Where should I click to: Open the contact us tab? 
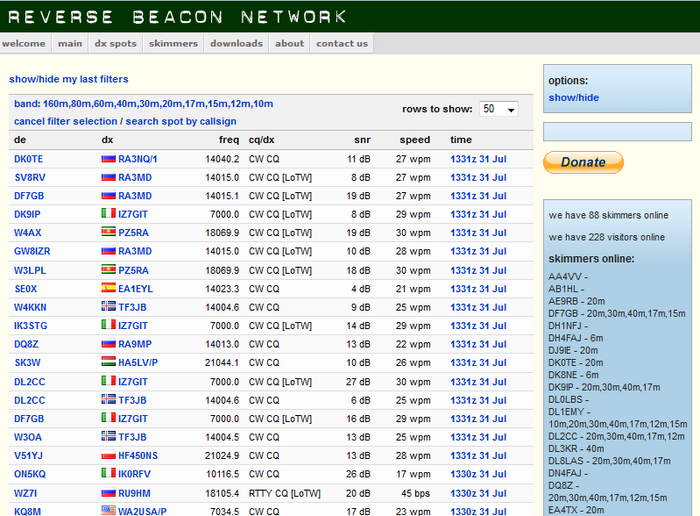(x=342, y=43)
